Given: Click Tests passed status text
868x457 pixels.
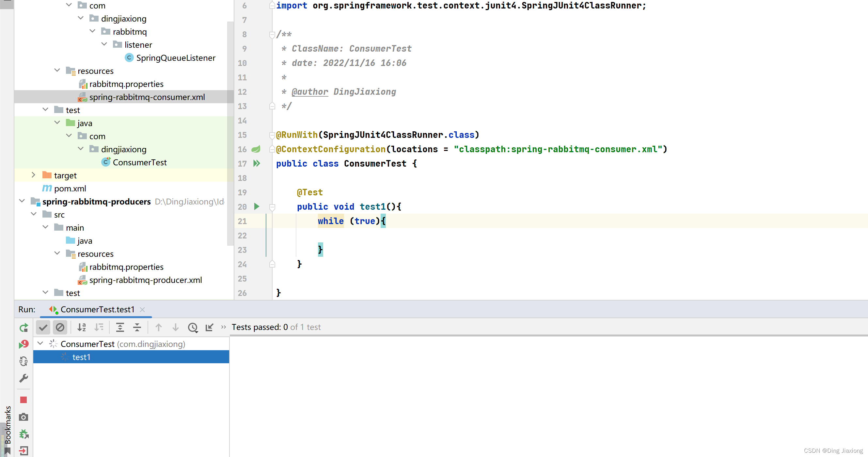Looking at the screenshot, I should [x=276, y=328].
